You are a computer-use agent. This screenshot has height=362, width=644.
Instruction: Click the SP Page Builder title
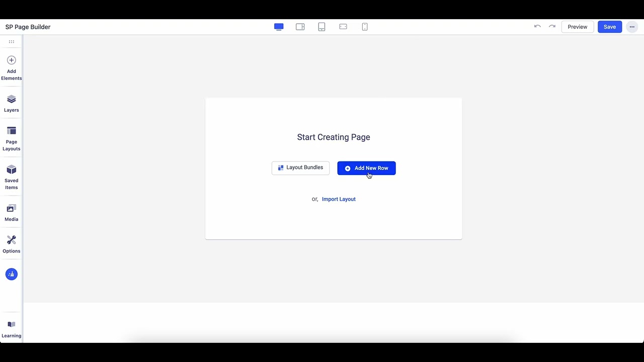28,27
